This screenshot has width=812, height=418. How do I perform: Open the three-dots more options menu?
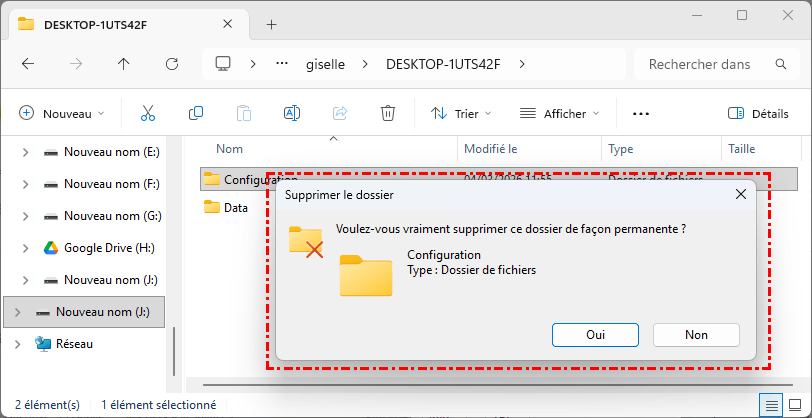pos(641,113)
